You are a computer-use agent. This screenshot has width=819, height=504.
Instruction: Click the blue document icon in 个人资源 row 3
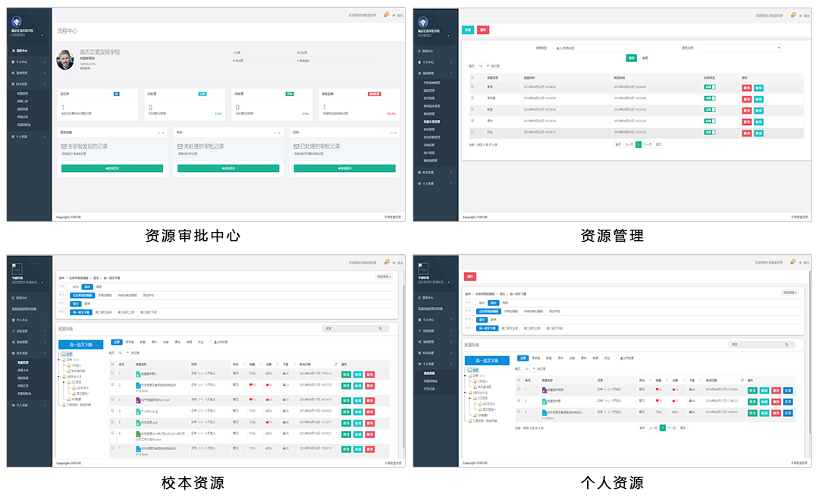point(544,412)
